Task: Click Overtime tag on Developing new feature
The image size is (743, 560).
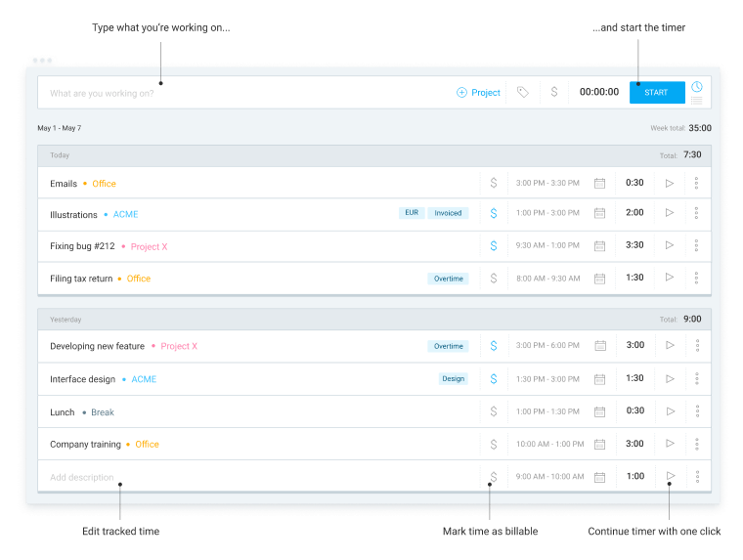Action: tap(449, 346)
